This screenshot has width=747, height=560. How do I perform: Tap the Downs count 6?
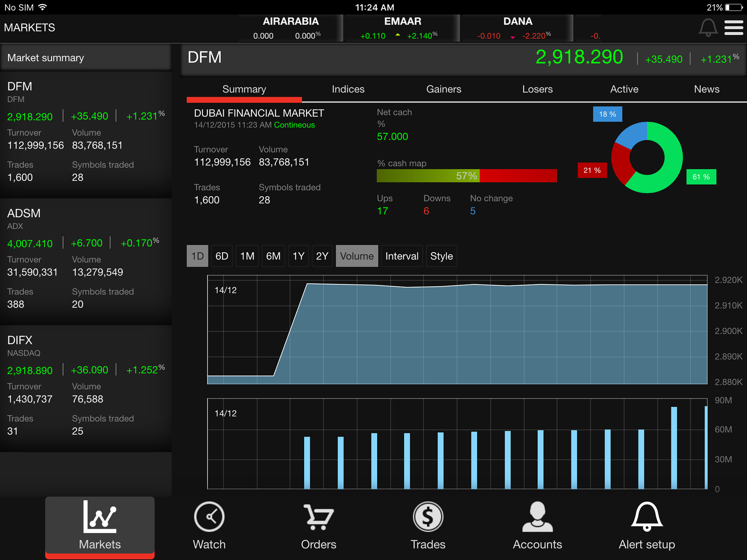(x=426, y=211)
